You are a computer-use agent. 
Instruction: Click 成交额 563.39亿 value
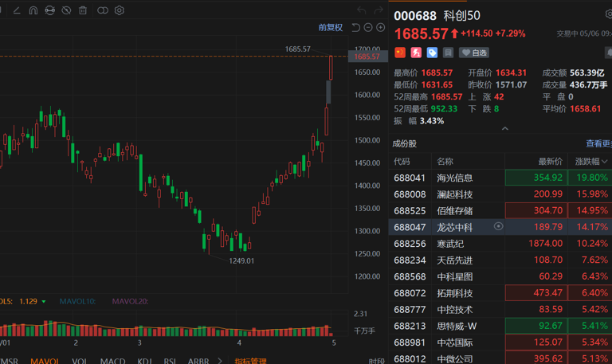coord(587,72)
